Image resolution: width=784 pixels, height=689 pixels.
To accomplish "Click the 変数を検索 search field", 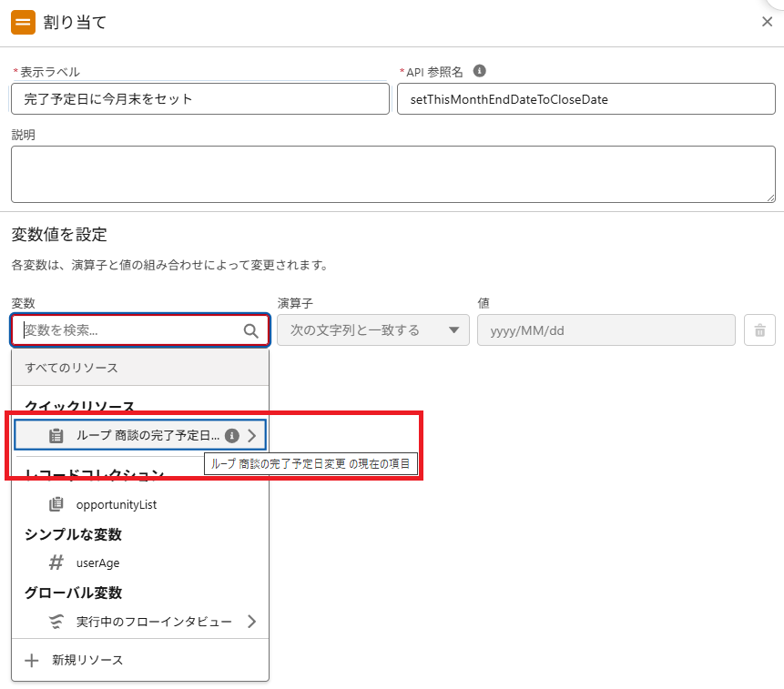I will [140, 329].
